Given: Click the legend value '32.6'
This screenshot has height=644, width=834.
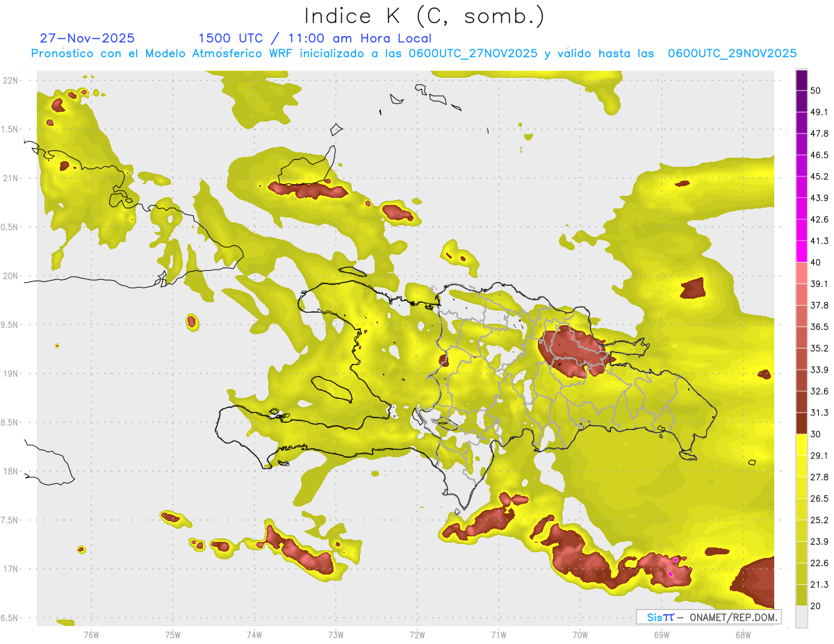Looking at the screenshot, I should (x=819, y=391).
